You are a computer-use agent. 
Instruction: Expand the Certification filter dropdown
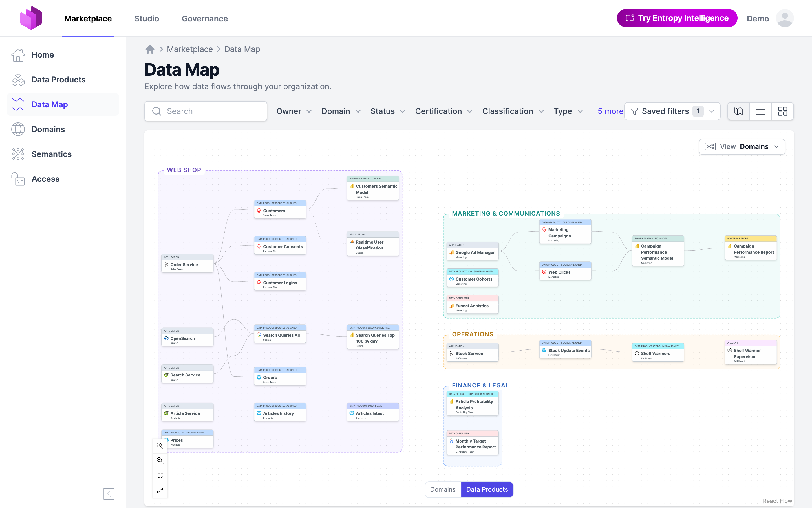(443, 111)
